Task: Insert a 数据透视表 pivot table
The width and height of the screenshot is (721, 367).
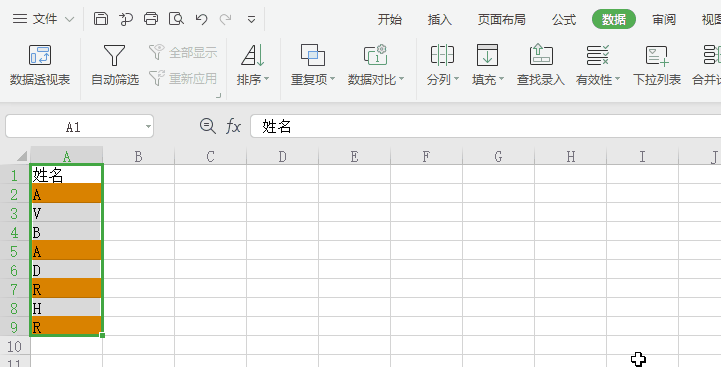Action: click(40, 65)
